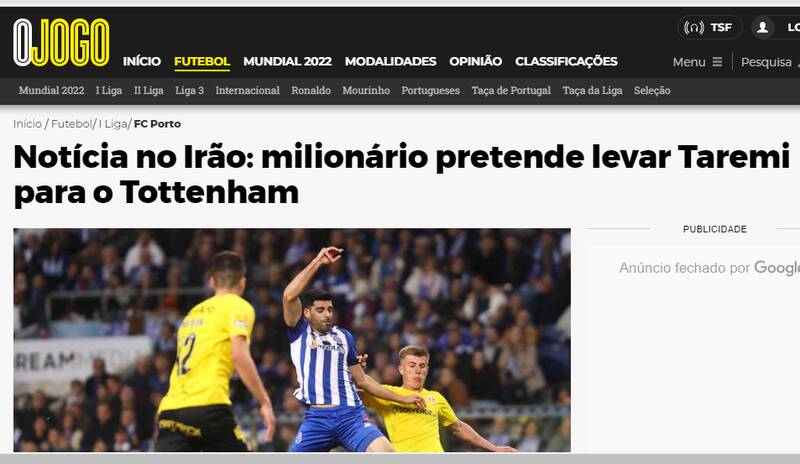Click the I Liga submenu link
Image resolution: width=800 pixels, height=464 pixels.
pyautogui.click(x=109, y=91)
